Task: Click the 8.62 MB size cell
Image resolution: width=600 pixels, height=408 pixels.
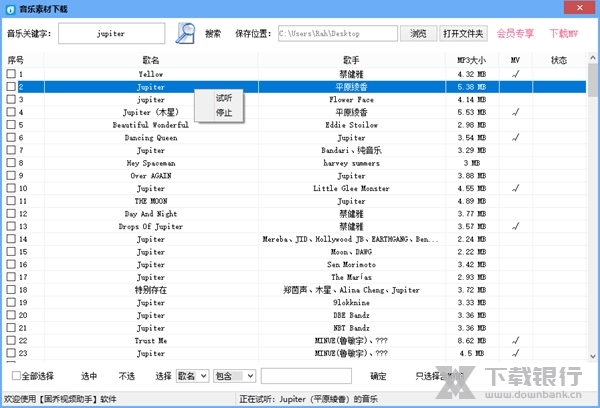Action: 471,340
